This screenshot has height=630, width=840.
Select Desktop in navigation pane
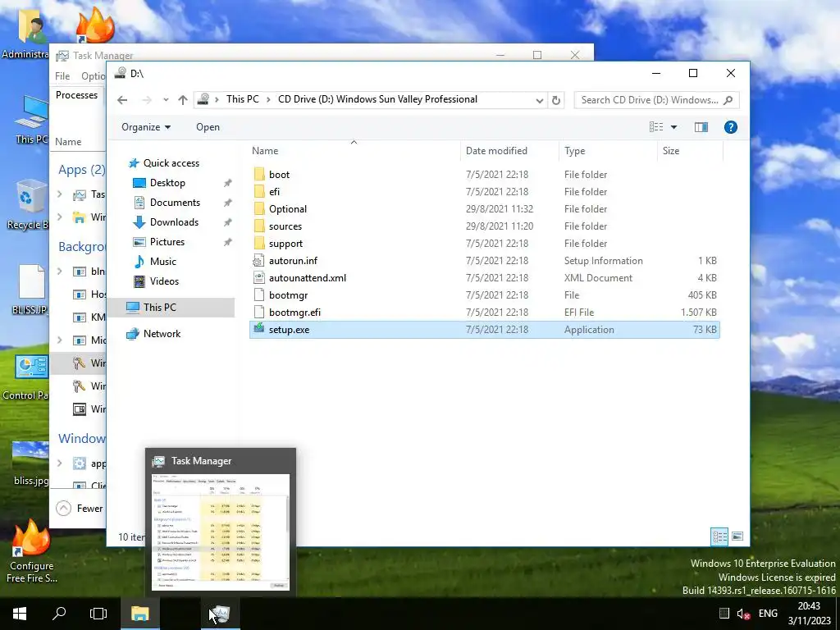pyautogui.click(x=167, y=183)
